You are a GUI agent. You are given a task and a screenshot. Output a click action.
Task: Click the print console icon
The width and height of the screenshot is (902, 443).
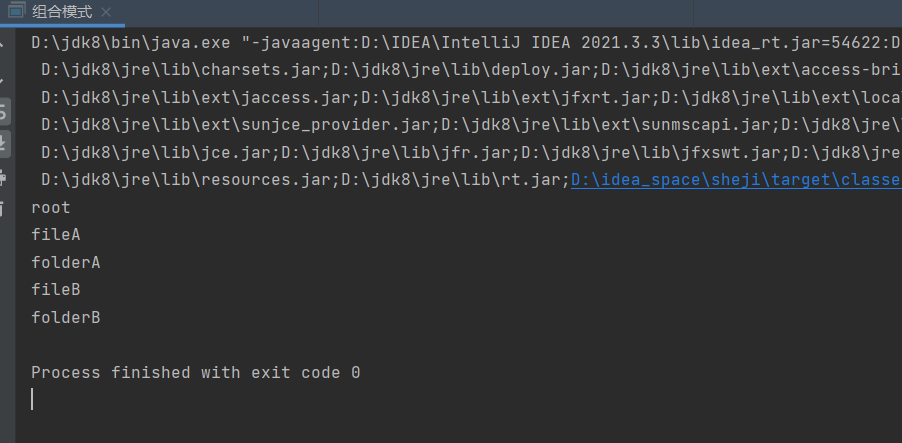[3, 178]
